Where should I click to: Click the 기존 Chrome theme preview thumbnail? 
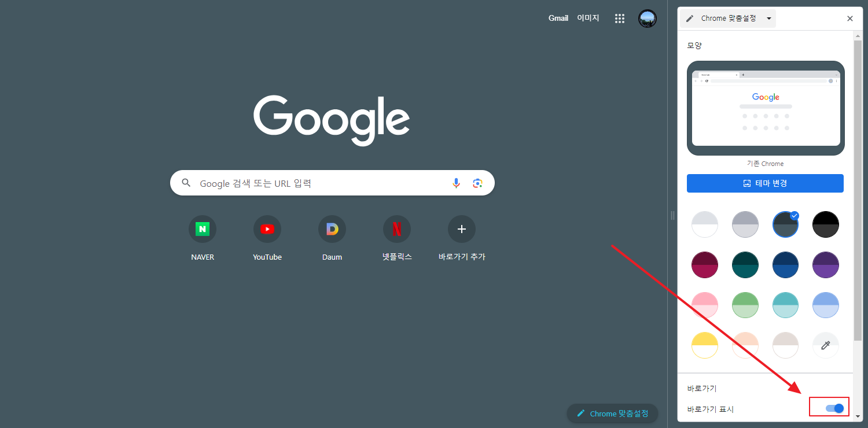click(x=766, y=108)
